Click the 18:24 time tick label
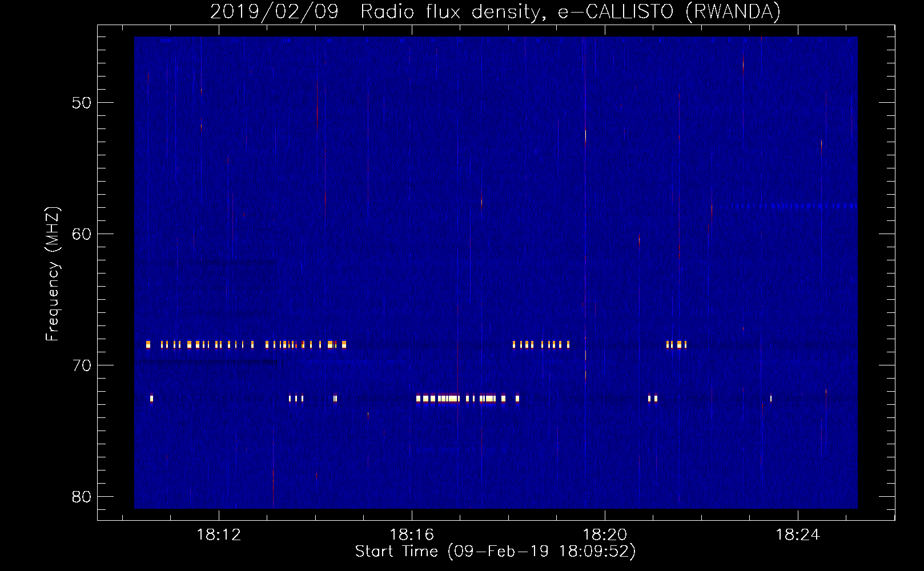The width and height of the screenshot is (924, 571). point(798,535)
